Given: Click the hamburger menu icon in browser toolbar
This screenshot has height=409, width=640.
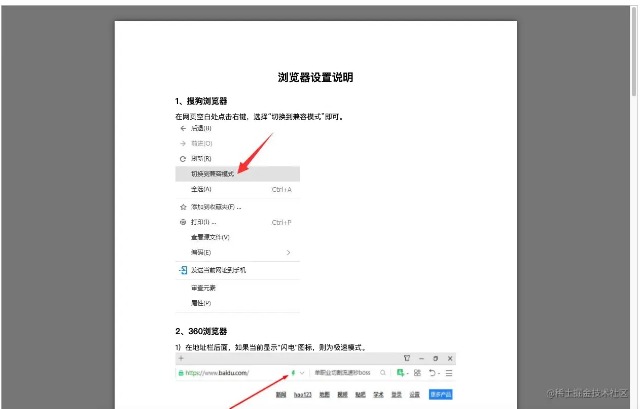Looking at the screenshot, I should 449,373.
